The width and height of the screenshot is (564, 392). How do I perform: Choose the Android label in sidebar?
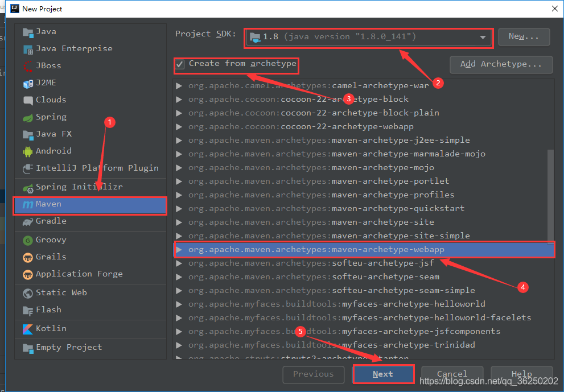coord(53,151)
